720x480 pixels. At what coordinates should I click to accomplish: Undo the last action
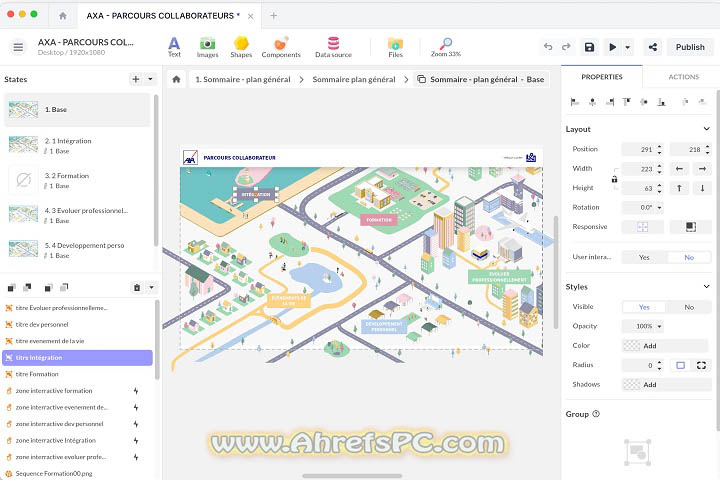click(548, 47)
